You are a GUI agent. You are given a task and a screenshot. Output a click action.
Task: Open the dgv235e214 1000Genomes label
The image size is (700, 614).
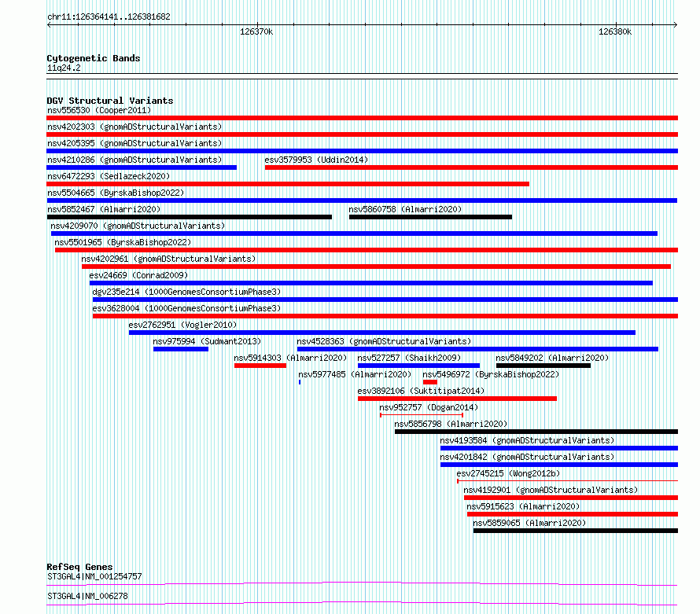pyautogui.click(x=186, y=292)
